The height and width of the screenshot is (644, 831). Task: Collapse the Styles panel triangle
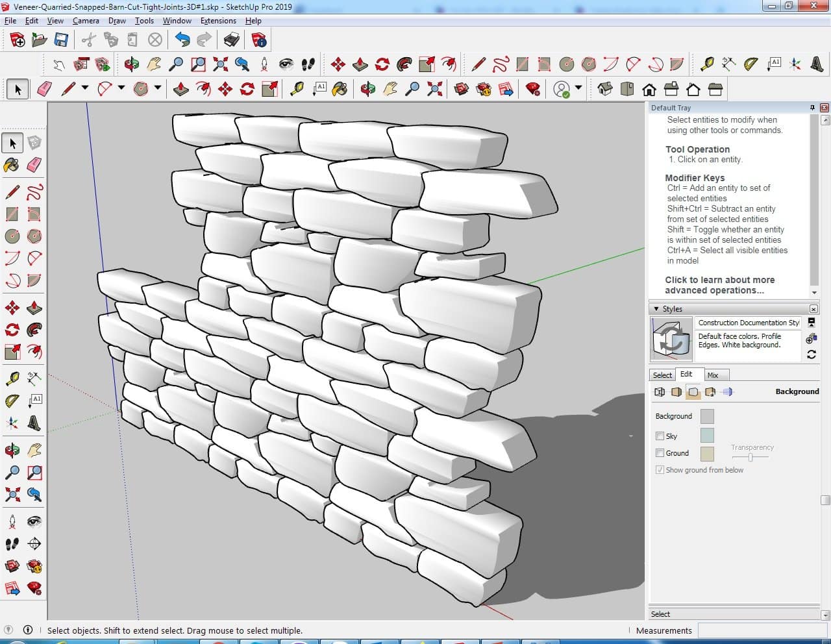[x=656, y=309]
